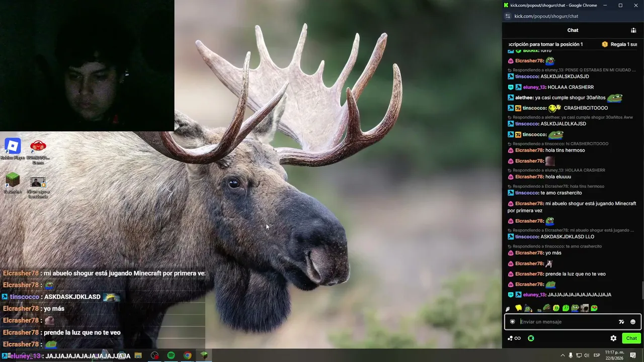Screen dimensions: 644x362
Task: Insert the grayscale photo quick emote
Action: click(585, 308)
